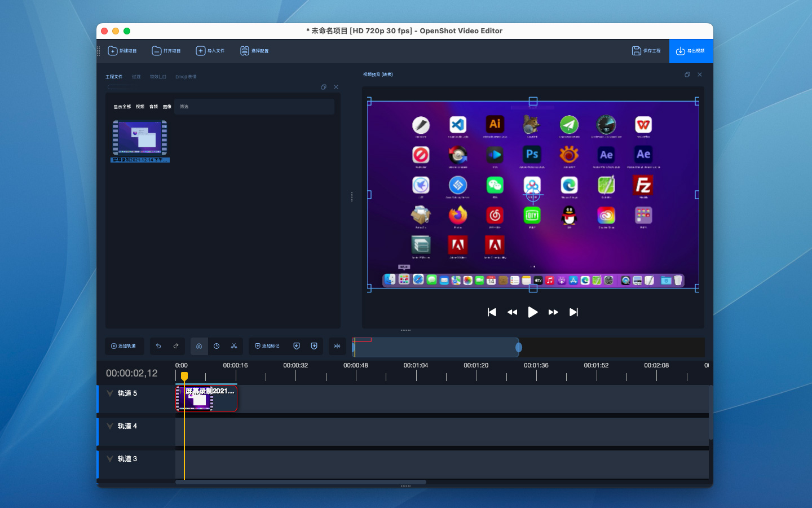Toggle the snapping magnet tool
Screen dimensions: 812x508
(199, 346)
